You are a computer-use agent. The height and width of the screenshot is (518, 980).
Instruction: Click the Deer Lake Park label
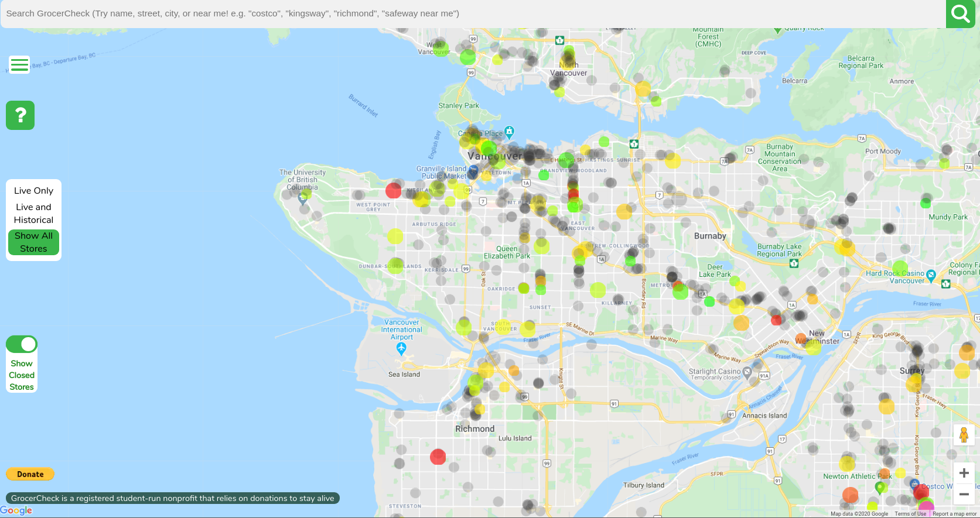(715, 270)
